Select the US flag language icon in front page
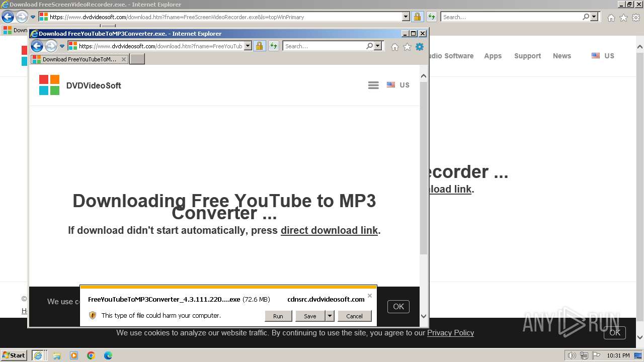 tap(391, 85)
